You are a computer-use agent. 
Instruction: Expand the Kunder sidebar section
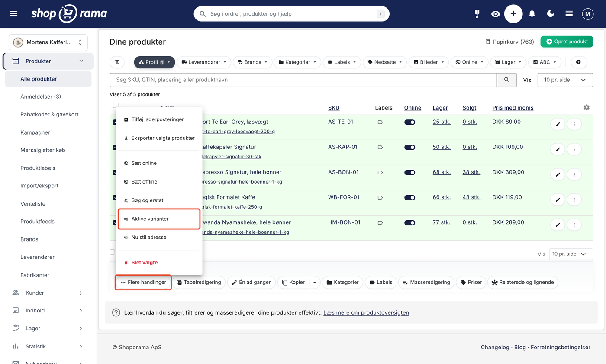[48, 293]
